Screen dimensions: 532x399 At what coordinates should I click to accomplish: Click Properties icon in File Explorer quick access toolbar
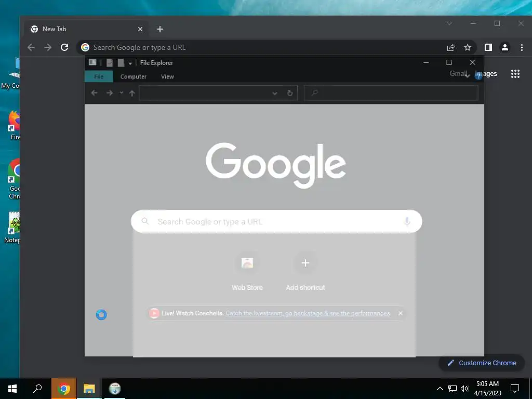(110, 63)
